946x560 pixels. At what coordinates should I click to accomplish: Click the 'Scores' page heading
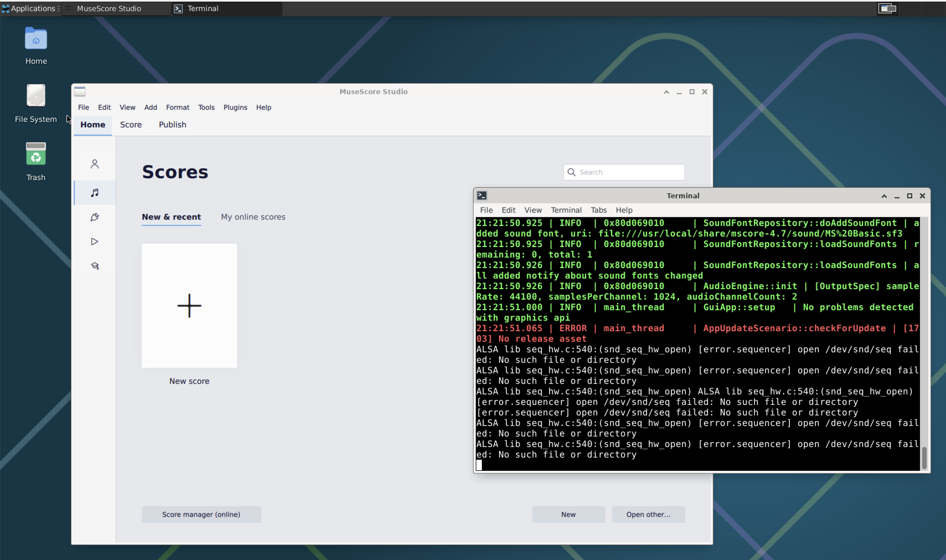[175, 172]
